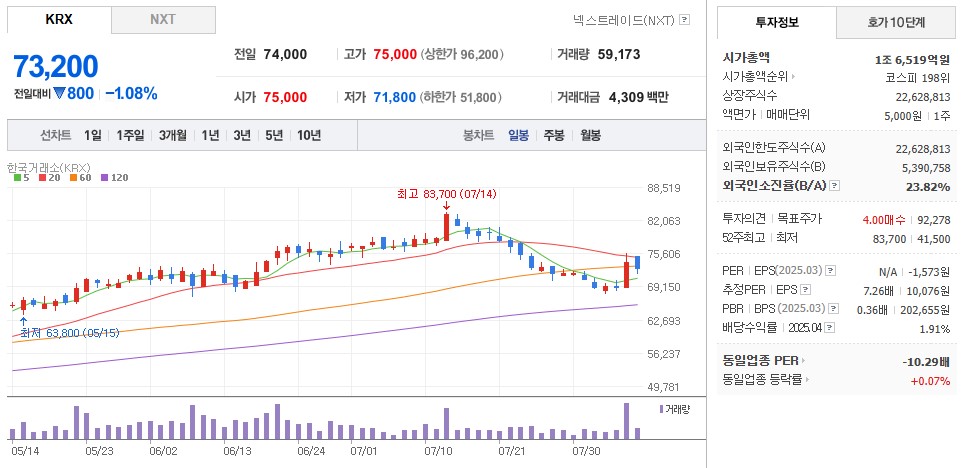Screen dimensions: 966x468
Task: Click the current price 73,200
Action: point(55,67)
